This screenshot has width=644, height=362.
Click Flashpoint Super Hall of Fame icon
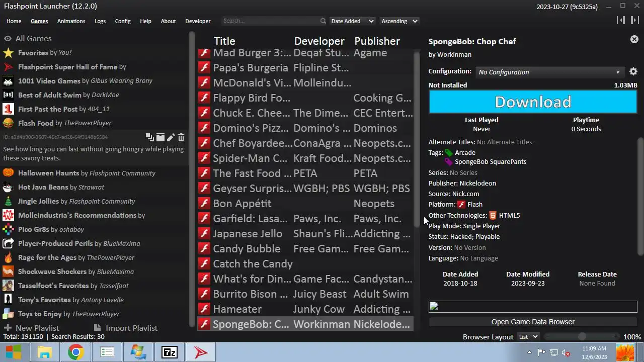(x=8, y=67)
